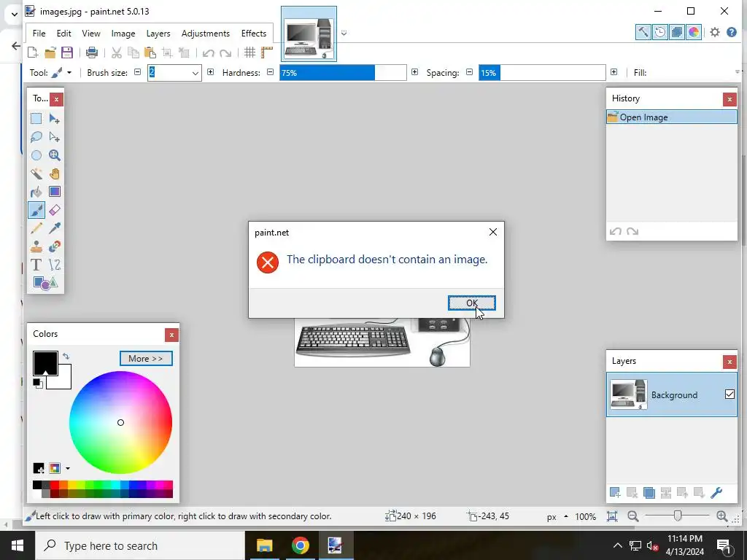Select the Rectangle Select tool
The width and height of the screenshot is (747, 560).
pyautogui.click(x=36, y=119)
